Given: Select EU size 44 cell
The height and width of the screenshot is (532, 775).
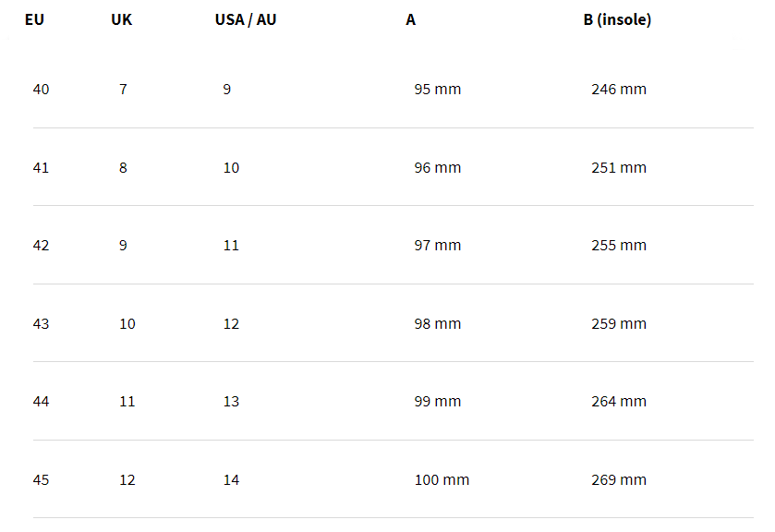Looking at the screenshot, I should tap(41, 402).
